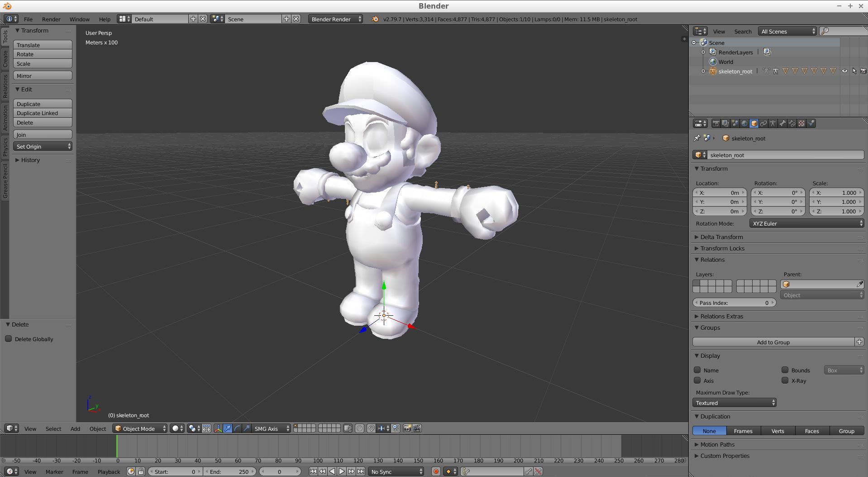Open the Object properties tab cube icon
The width and height of the screenshot is (868, 477).
(x=754, y=123)
